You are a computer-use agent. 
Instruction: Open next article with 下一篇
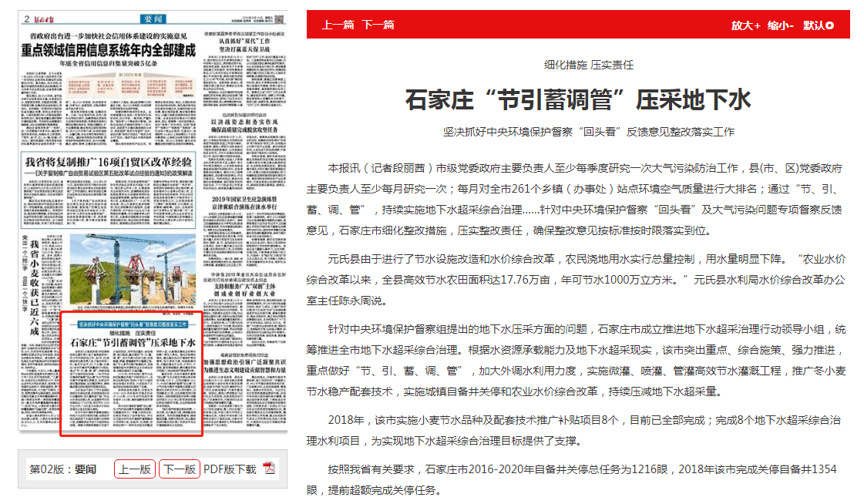pyautogui.click(x=378, y=25)
